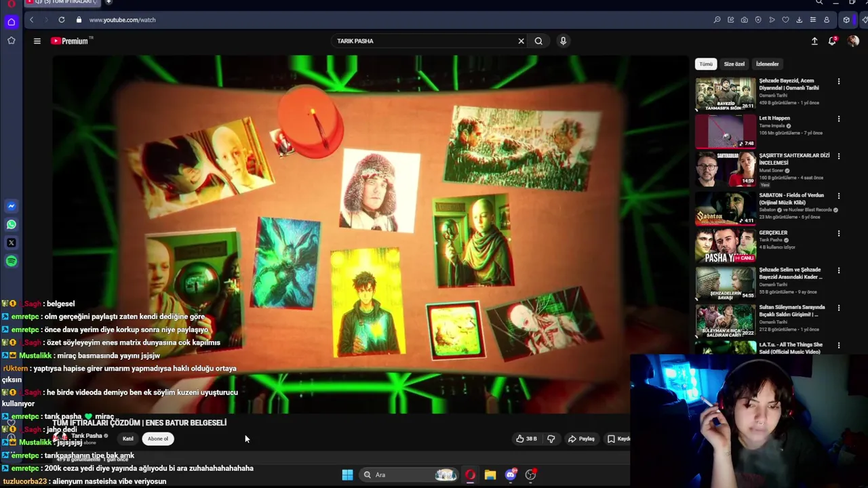This screenshot has width=868, height=488.
Task: Run search with the magnifier button
Action: pos(538,41)
